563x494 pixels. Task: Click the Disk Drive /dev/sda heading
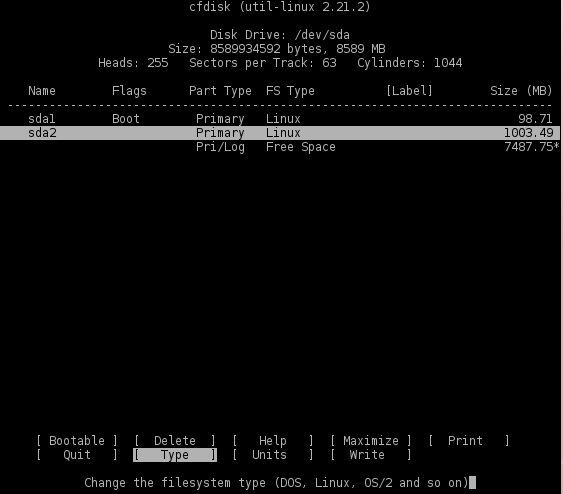click(x=280, y=35)
